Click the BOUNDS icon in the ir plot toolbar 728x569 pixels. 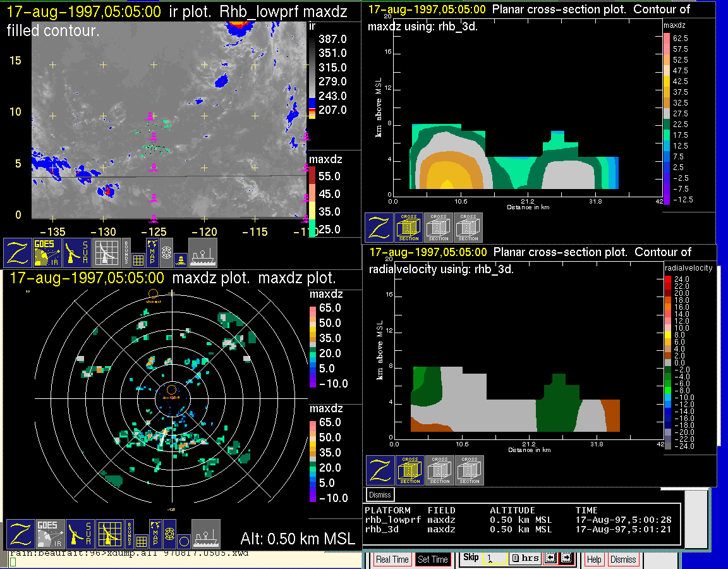pyautogui.click(x=126, y=253)
